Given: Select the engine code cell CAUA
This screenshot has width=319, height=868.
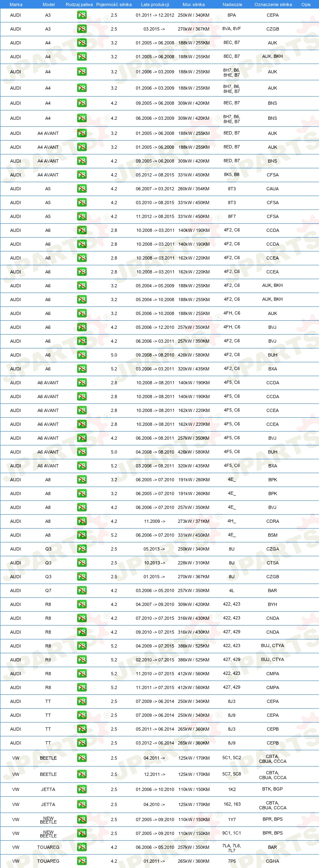Looking at the screenshot, I should tap(272, 189).
